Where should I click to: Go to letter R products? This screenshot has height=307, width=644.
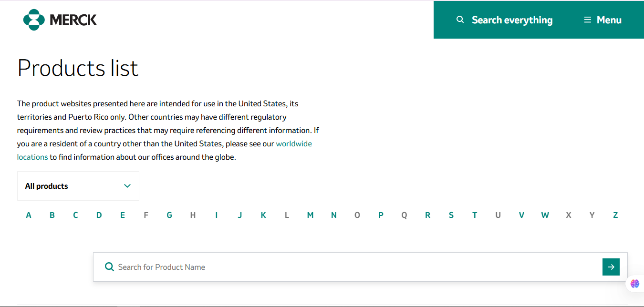[x=428, y=215]
